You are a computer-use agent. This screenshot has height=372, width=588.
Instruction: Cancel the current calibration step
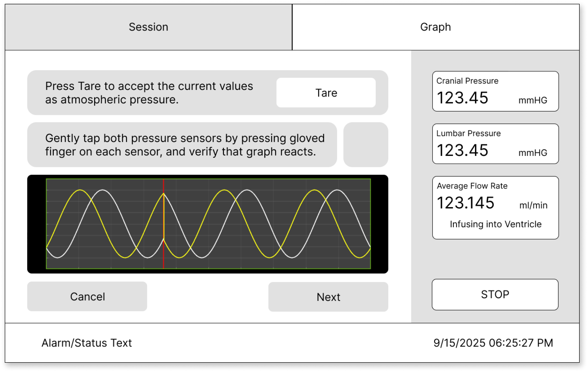point(87,297)
